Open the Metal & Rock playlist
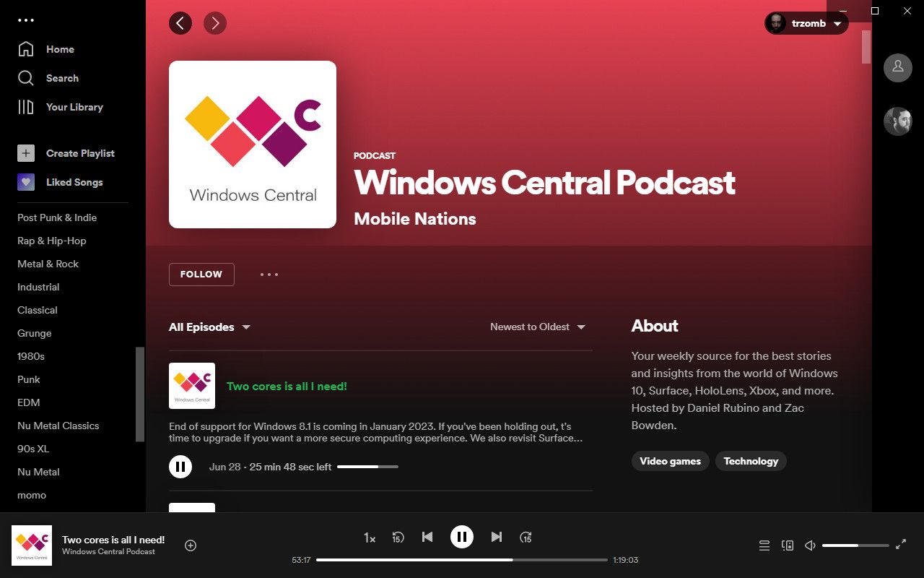The image size is (924, 578). [48, 264]
